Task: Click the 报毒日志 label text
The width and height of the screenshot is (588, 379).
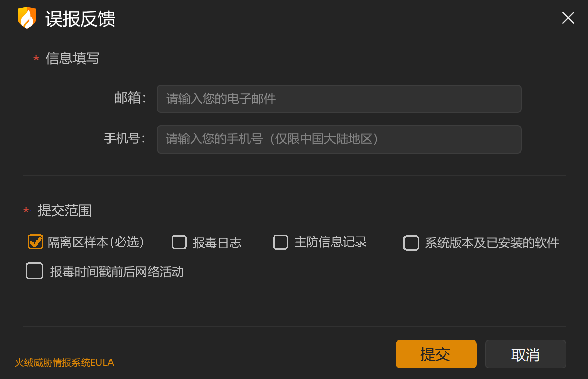Action: (217, 243)
